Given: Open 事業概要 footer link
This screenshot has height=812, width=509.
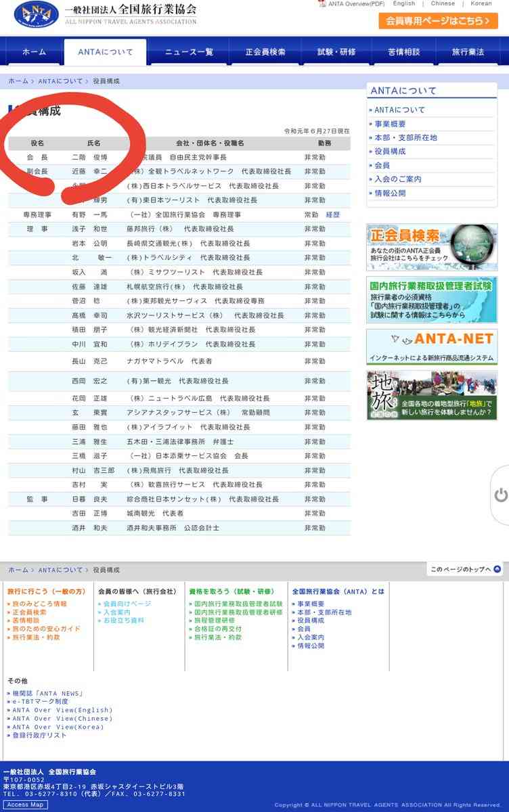Looking at the screenshot, I should (311, 604).
